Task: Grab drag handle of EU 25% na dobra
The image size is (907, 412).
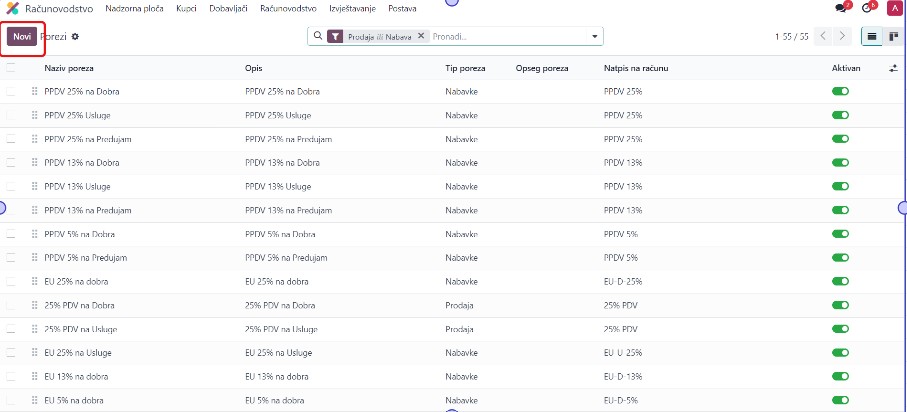Action: point(35,281)
